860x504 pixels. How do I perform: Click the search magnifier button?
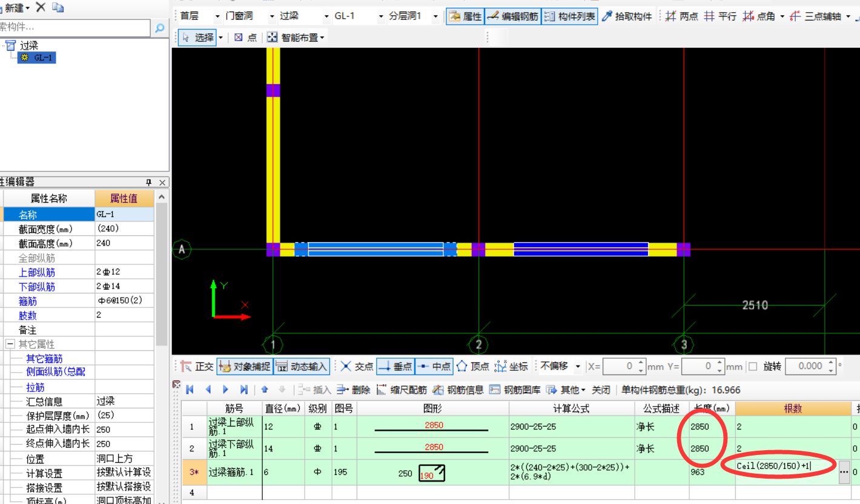(x=159, y=28)
